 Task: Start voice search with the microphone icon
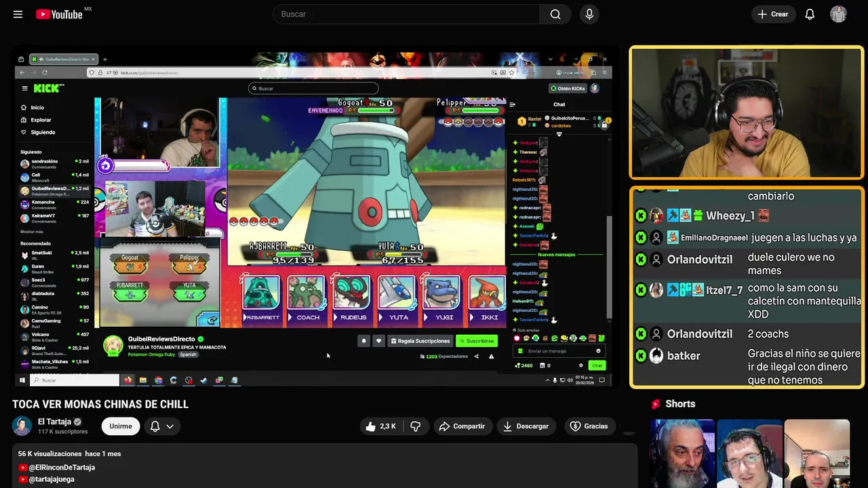[589, 14]
